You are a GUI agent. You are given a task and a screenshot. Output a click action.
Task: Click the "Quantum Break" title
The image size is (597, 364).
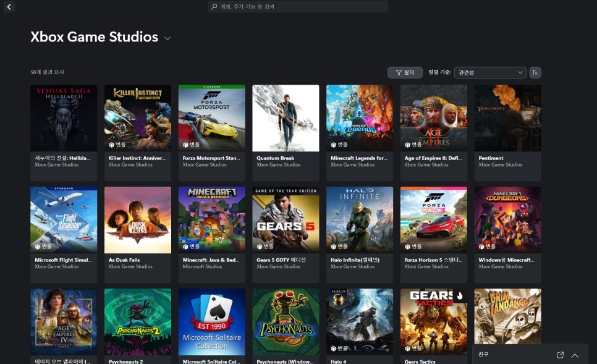point(275,158)
